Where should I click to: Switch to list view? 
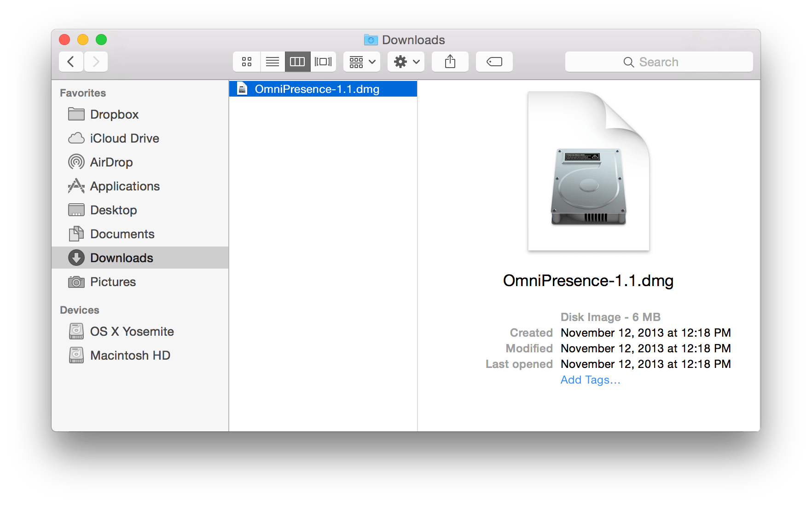tap(273, 62)
